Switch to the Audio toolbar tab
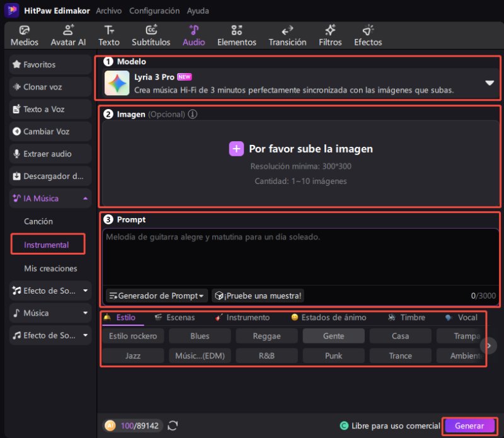This screenshot has width=504, height=438. coord(194,36)
